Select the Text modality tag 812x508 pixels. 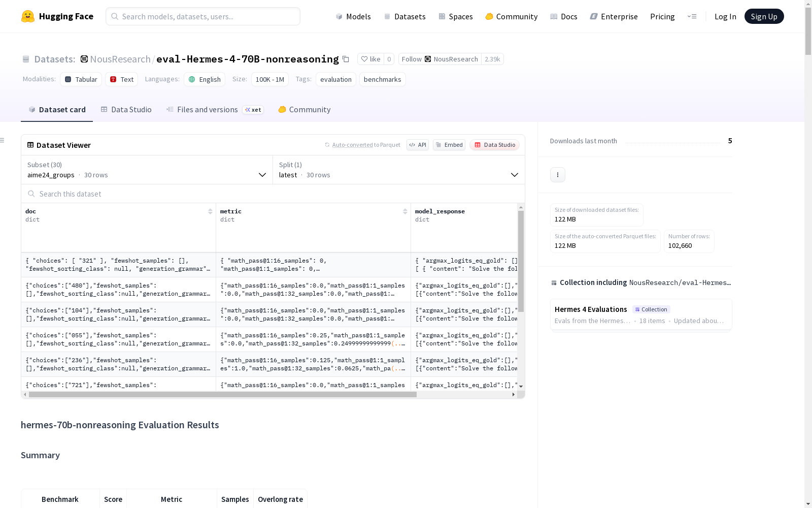click(x=122, y=79)
